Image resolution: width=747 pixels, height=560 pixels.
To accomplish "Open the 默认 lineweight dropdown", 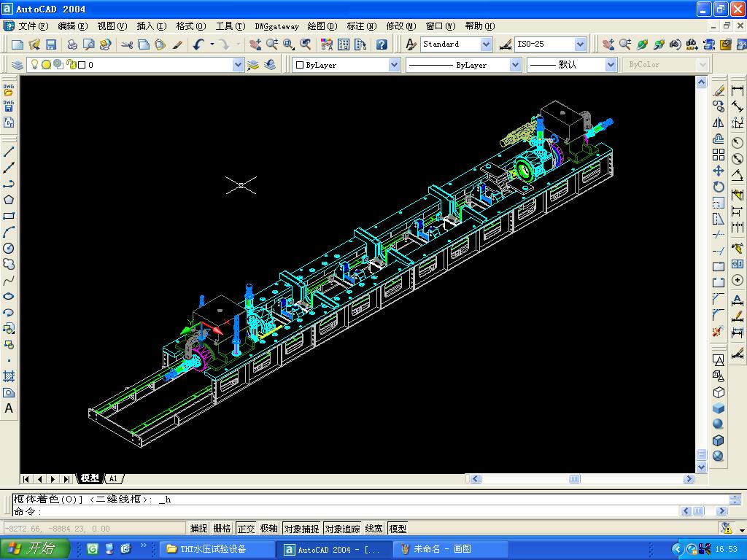I will click(x=611, y=65).
